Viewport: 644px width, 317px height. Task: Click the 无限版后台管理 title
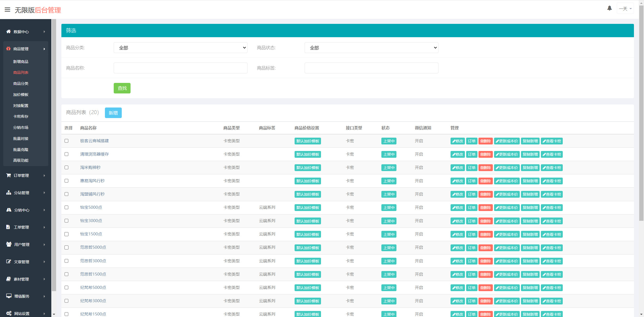point(38,10)
